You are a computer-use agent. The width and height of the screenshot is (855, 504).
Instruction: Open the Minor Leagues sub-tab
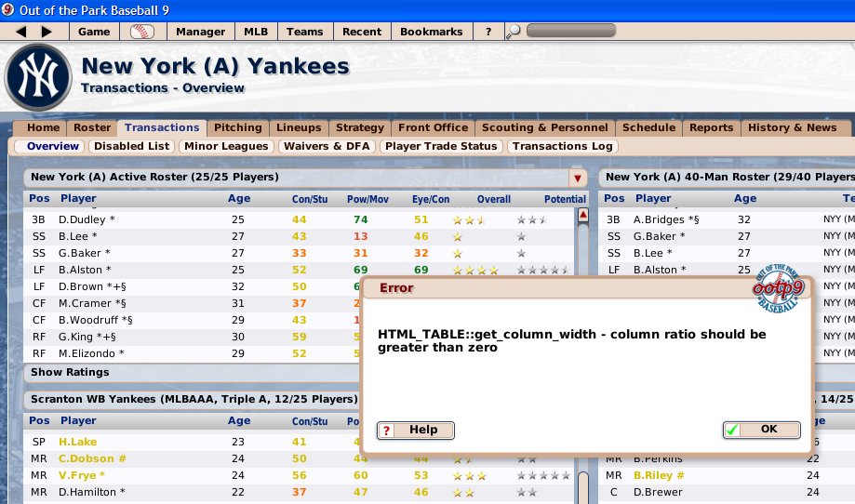pyautogui.click(x=226, y=146)
